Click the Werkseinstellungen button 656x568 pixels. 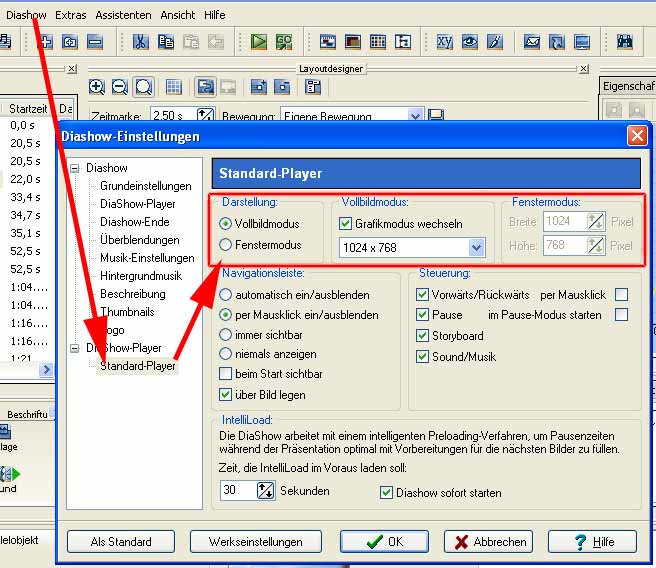point(256,542)
